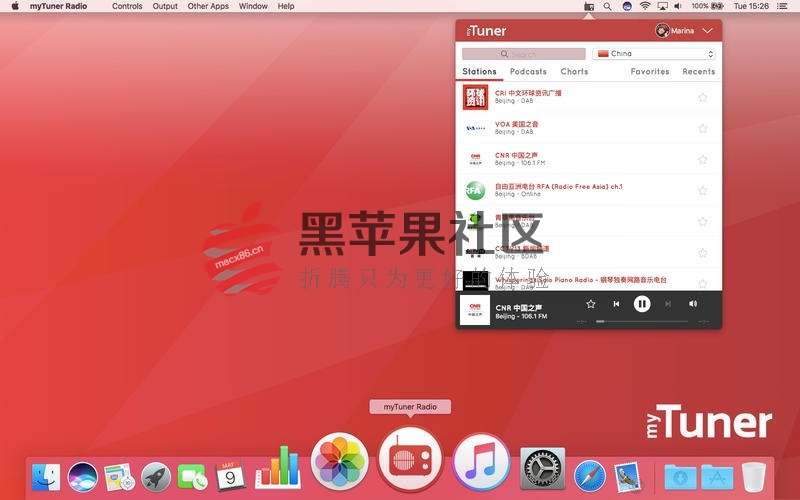Favorite the now-playing station with the star
This screenshot has height=500, width=800.
(x=591, y=304)
